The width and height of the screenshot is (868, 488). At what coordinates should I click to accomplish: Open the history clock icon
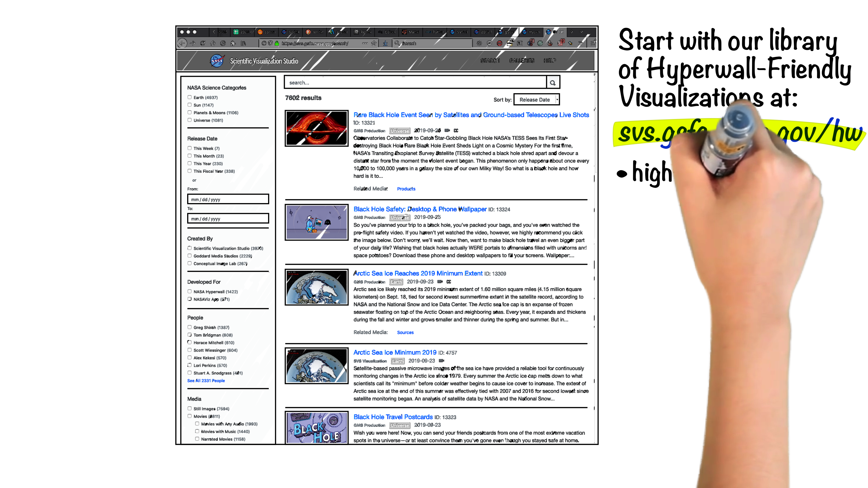[x=223, y=43]
